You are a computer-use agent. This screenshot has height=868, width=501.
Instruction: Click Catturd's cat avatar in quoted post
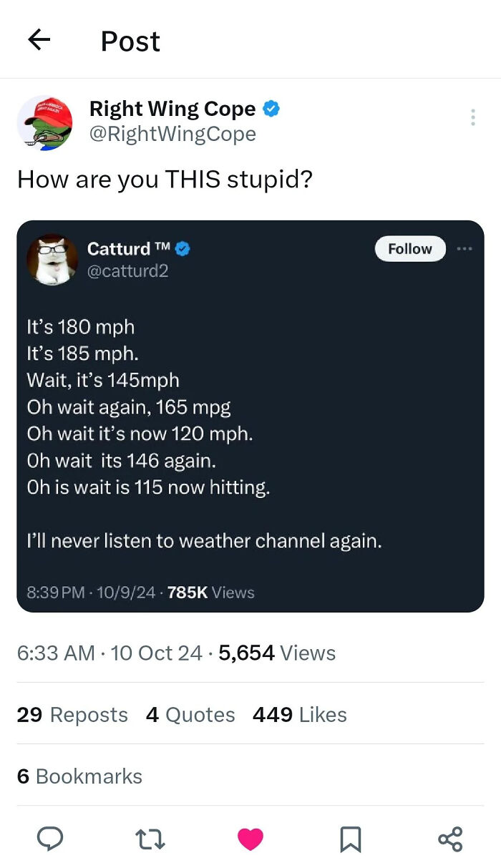52,259
